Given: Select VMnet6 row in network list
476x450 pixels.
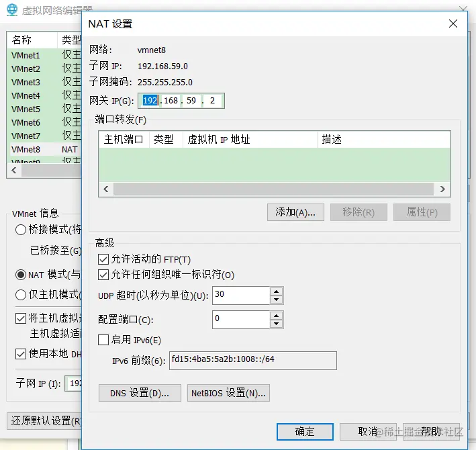Looking at the screenshot, I should (x=44, y=122).
